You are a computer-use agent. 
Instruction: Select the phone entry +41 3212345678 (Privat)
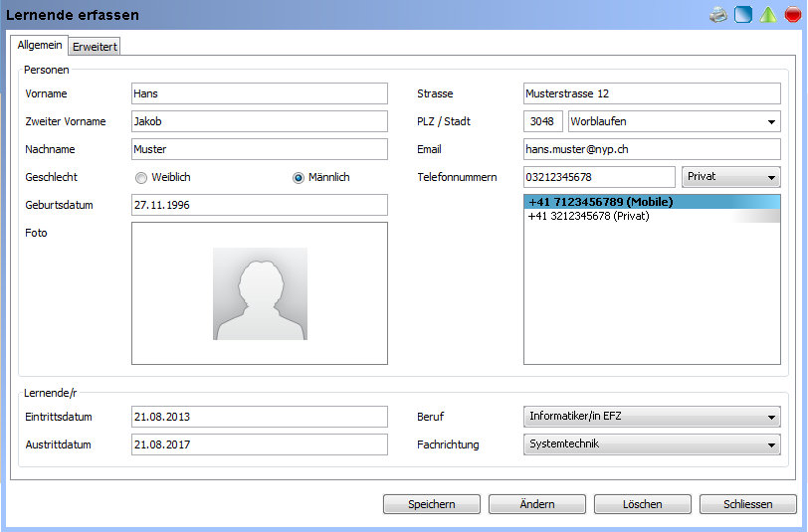652,216
